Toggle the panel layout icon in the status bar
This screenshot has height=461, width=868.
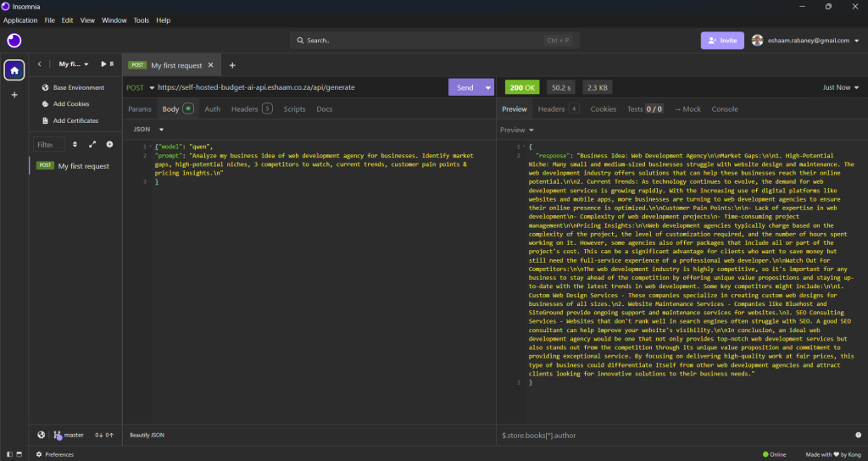pos(23,454)
